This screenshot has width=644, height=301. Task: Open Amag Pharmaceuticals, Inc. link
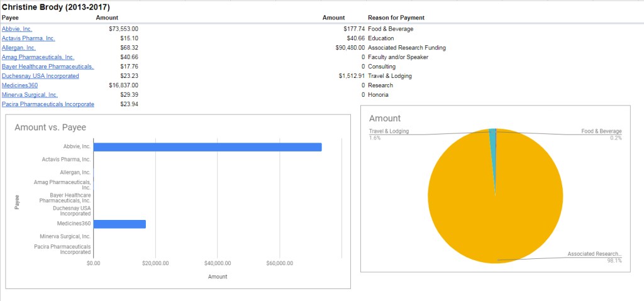[38, 57]
